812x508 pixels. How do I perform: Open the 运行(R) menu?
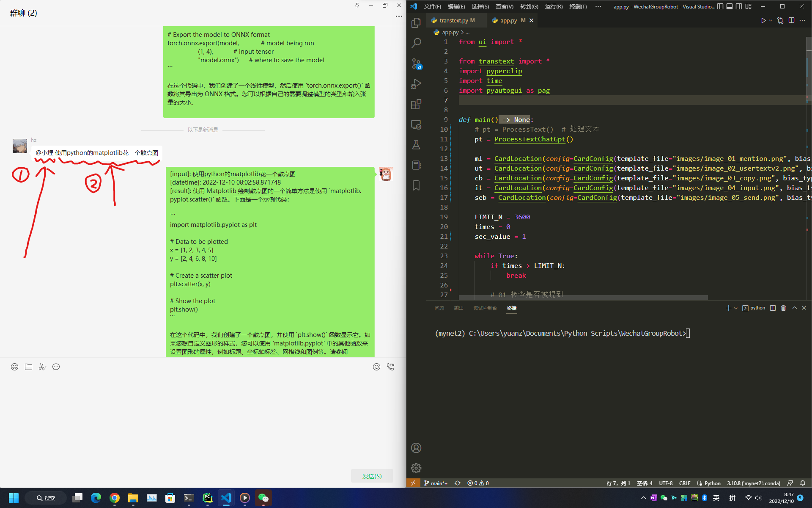point(554,6)
